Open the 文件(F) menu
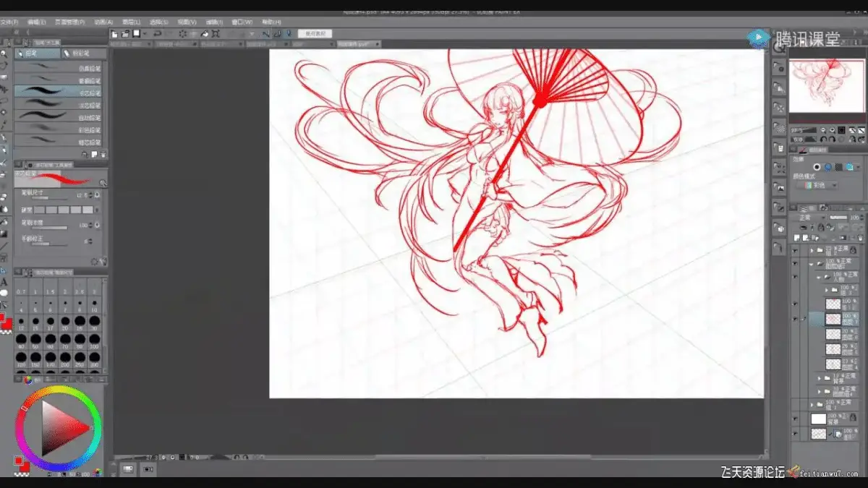Viewport: 868px width, 488px height. (x=9, y=22)
